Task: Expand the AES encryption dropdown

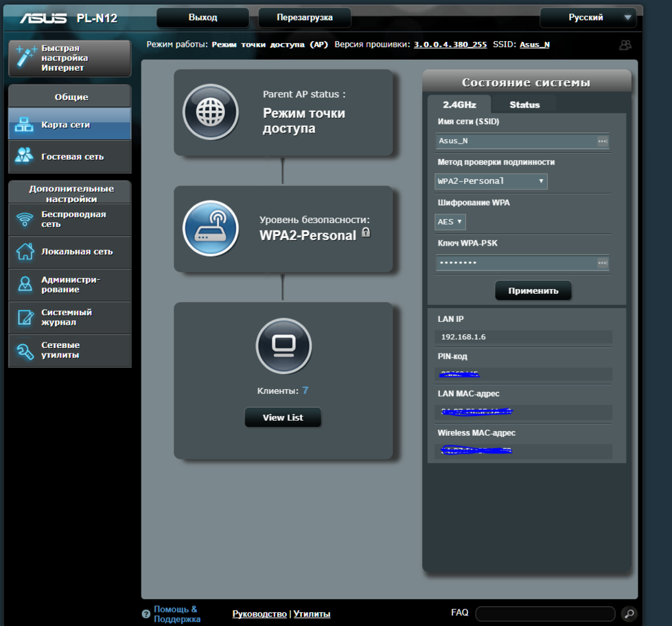Action: pyautogui.click(x=450, y=222)
